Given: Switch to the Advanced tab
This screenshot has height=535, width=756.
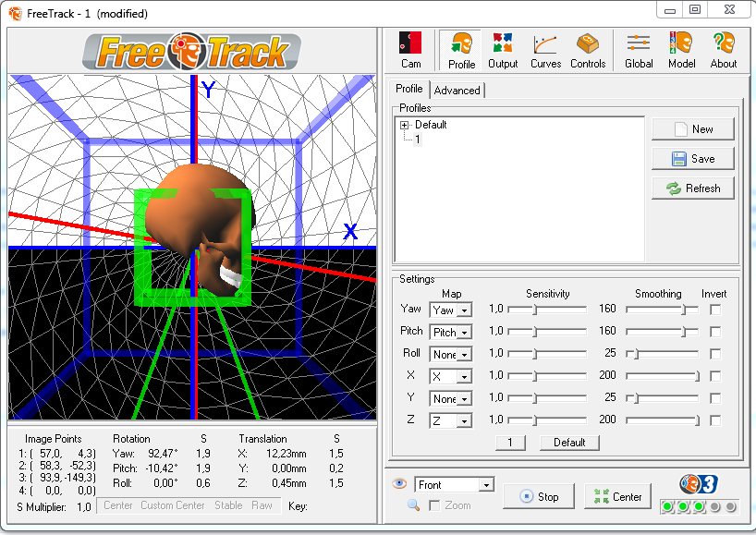Looking at the screenshot, I should tap(457, 91).
